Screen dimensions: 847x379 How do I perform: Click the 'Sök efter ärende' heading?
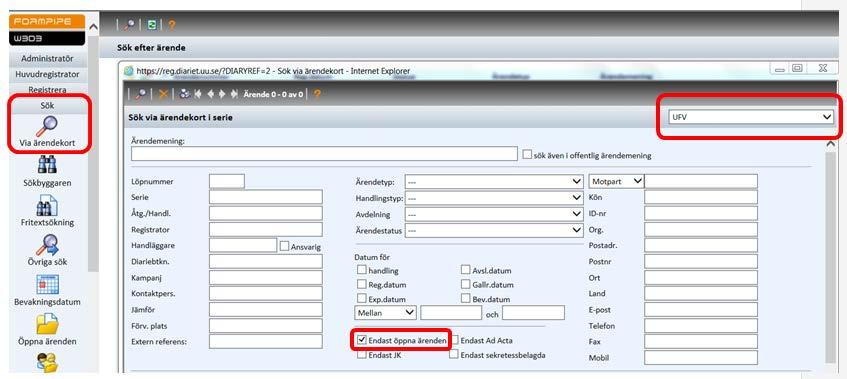point(151,48)
